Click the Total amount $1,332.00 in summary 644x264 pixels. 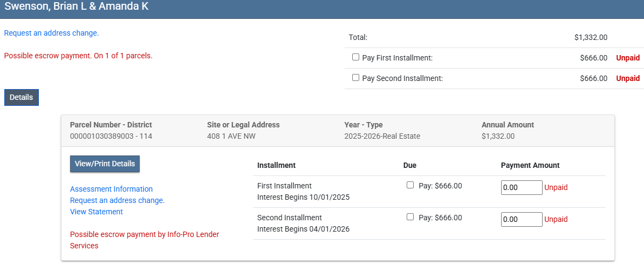pyautogui.click(x=591, y=37)
